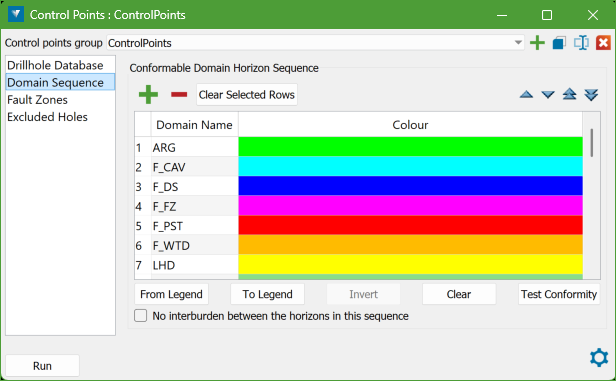Open the Drillhole Database page
The image size is (616, 381).
[60, 65]
